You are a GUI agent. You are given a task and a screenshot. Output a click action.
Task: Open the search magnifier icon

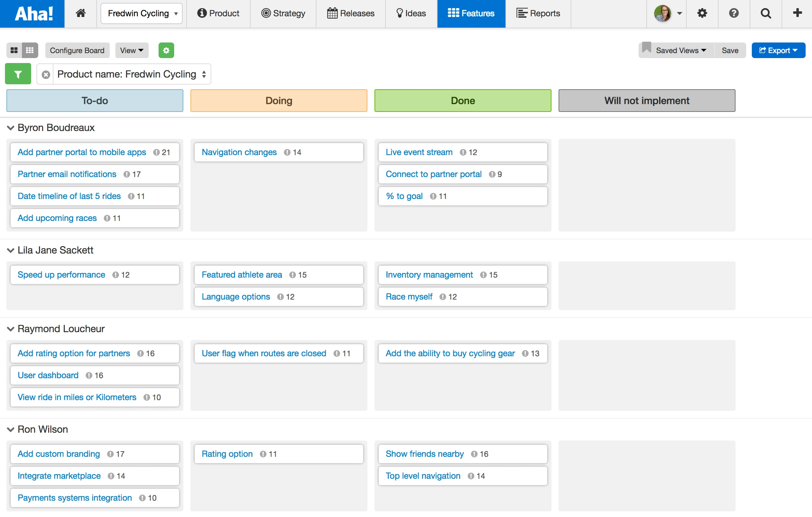coord(766,13)
